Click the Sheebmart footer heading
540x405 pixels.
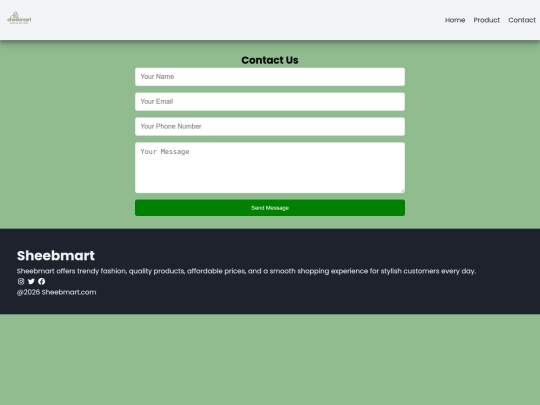click(56, 256)
